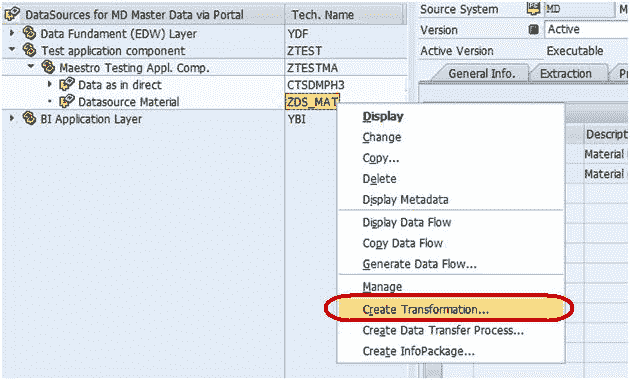Open the Extraction tab
Image resolution: width=630 pixels, height=380 pixels.
tap(565, 74)
